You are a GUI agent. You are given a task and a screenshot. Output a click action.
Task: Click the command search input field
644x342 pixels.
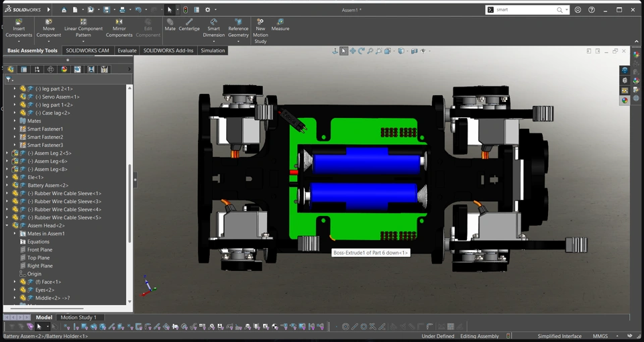[x=525, y=10]
